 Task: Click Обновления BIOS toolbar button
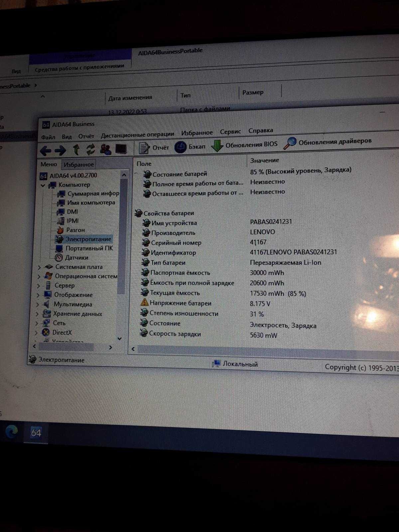[x=245, y=145]
